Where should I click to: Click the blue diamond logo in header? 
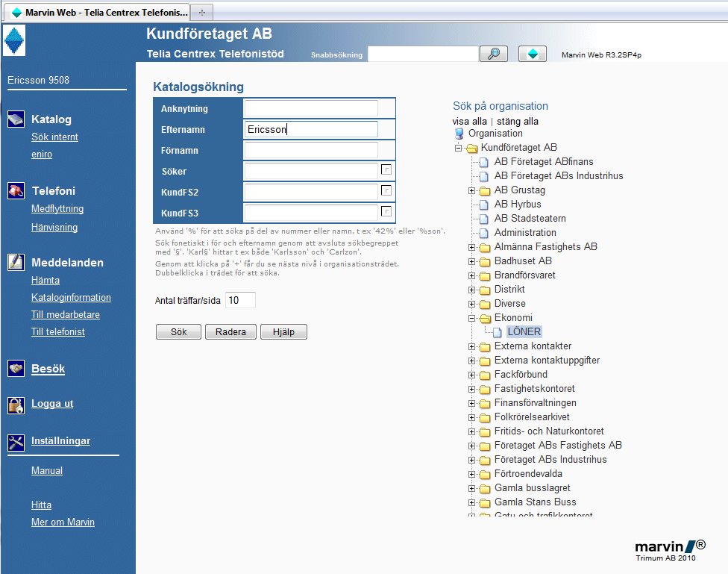(14, 40)
